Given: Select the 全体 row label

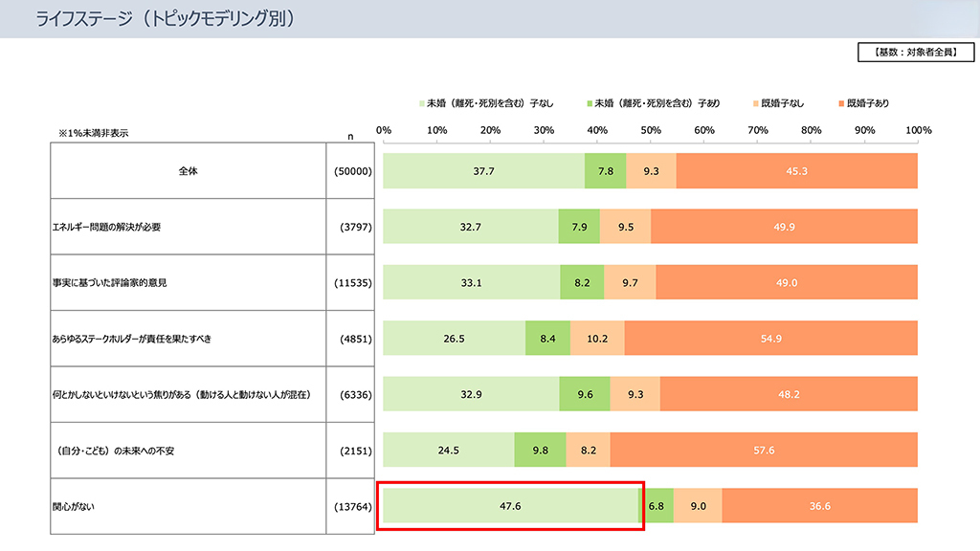Looking at the screenshot, I should [x=188, y=171].
